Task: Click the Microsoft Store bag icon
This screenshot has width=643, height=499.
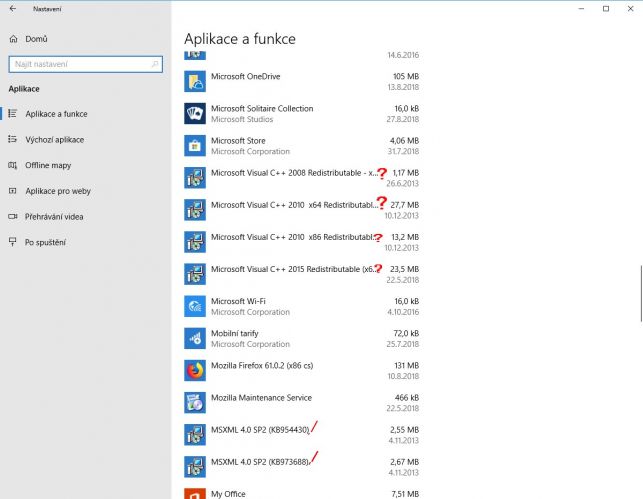Action: 195,146
